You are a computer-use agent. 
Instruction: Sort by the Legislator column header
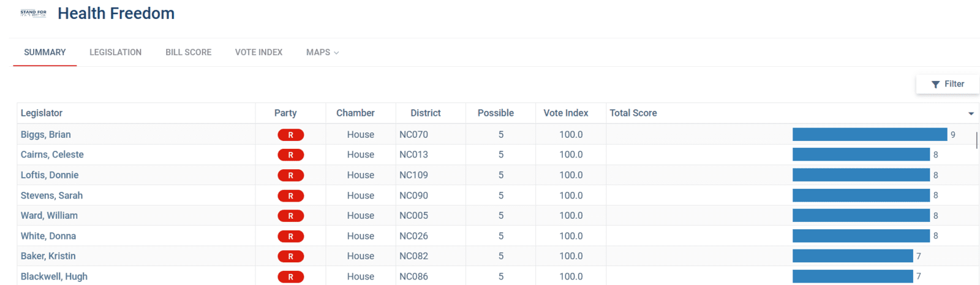42,113
